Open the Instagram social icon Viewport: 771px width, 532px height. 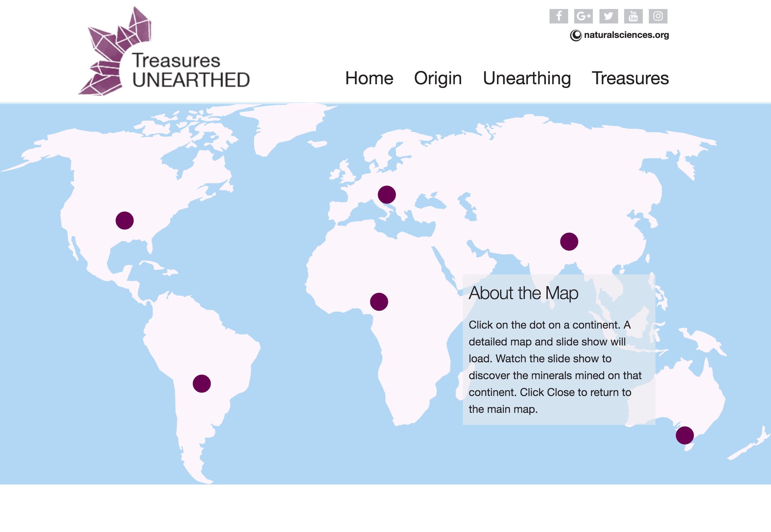click(x=658, y=16)
